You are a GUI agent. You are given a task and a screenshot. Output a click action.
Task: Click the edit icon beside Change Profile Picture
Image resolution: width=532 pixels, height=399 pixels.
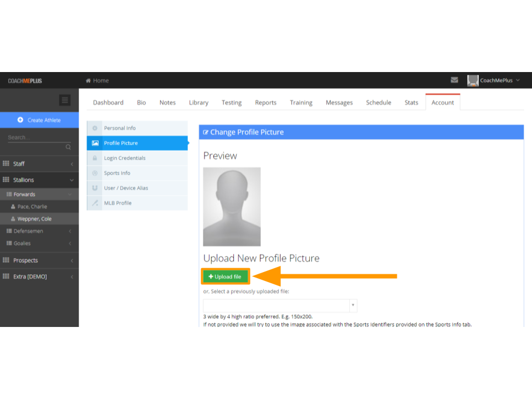click(206, 132)
